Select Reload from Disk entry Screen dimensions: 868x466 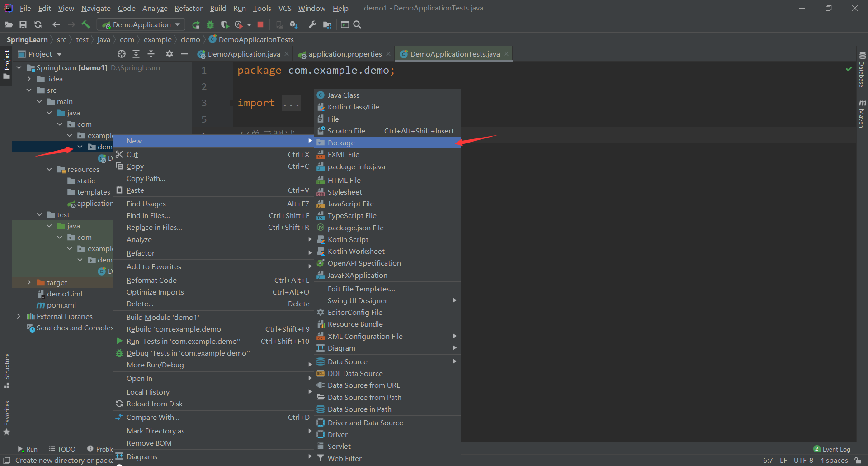coord(212,404)
